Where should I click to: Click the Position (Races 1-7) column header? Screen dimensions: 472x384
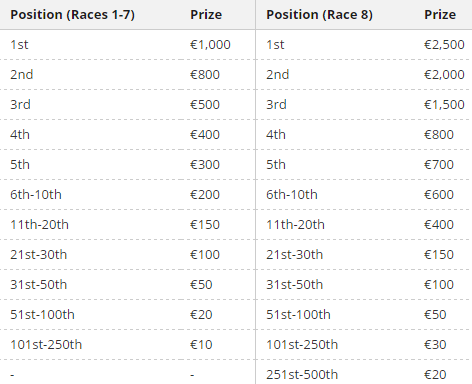click(x=72, y=15)
